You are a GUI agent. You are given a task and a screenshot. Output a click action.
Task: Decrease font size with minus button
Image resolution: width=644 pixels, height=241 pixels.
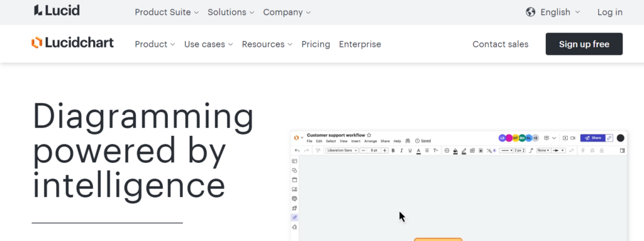(x=364, y=150)
